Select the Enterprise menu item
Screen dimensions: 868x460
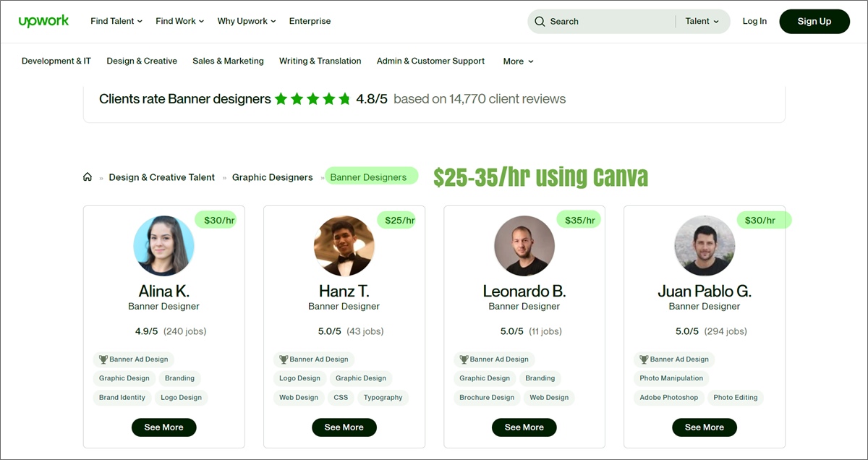(310, 21)
